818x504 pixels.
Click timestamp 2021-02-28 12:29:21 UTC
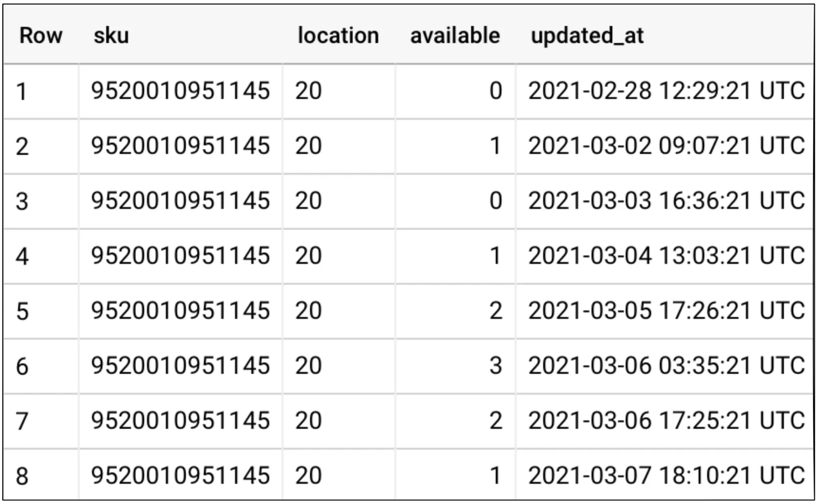tap(666, 91)
